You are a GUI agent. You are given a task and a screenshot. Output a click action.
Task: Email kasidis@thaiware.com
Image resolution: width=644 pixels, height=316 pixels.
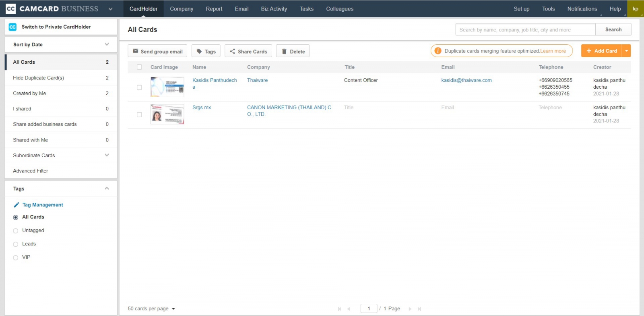coord(466,80)
